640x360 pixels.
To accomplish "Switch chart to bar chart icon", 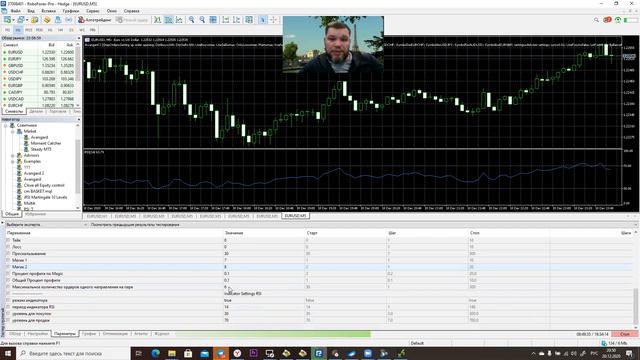I will point(157,20).
